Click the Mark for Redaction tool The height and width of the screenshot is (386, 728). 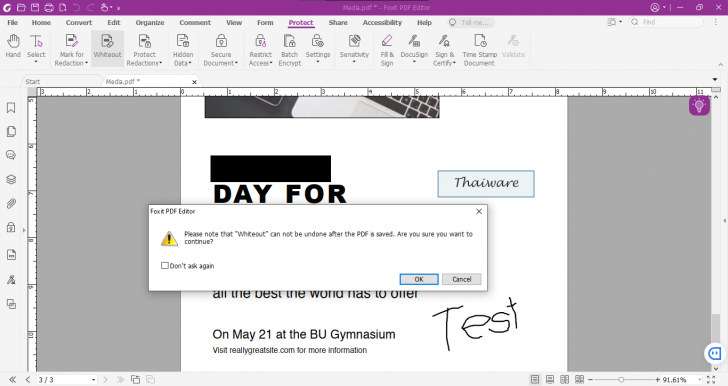pyautogui.click(x=72, y=50)
